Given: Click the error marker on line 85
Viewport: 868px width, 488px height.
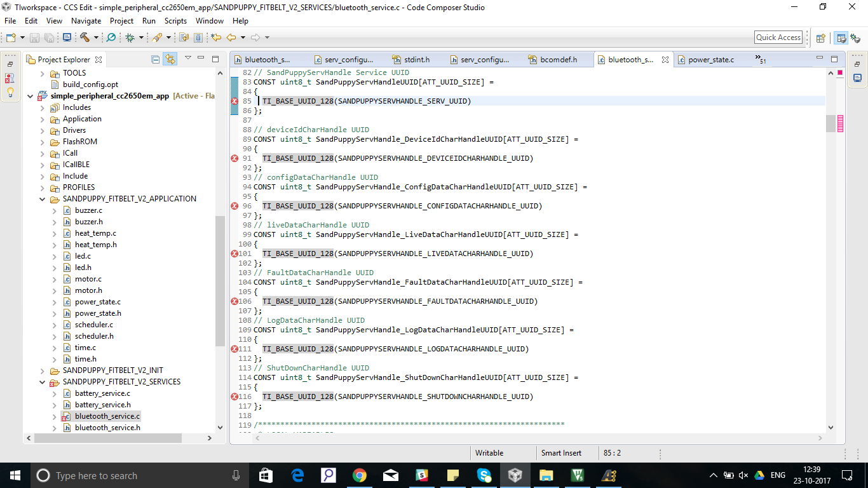Looking at the screenshot, I should (234, 101).
